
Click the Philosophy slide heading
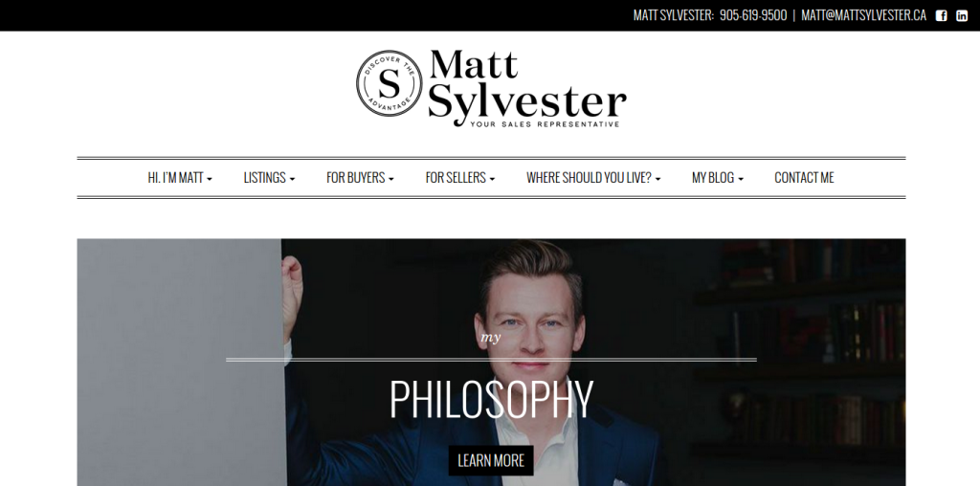pyautogui.click(x=491, y=399)
